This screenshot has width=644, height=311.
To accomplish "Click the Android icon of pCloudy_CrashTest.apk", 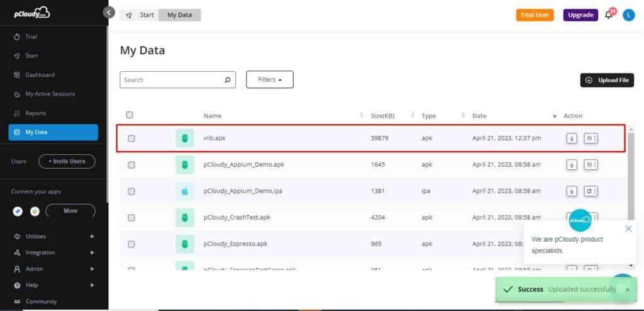I will pyautogui.click(x=185, y=218).
